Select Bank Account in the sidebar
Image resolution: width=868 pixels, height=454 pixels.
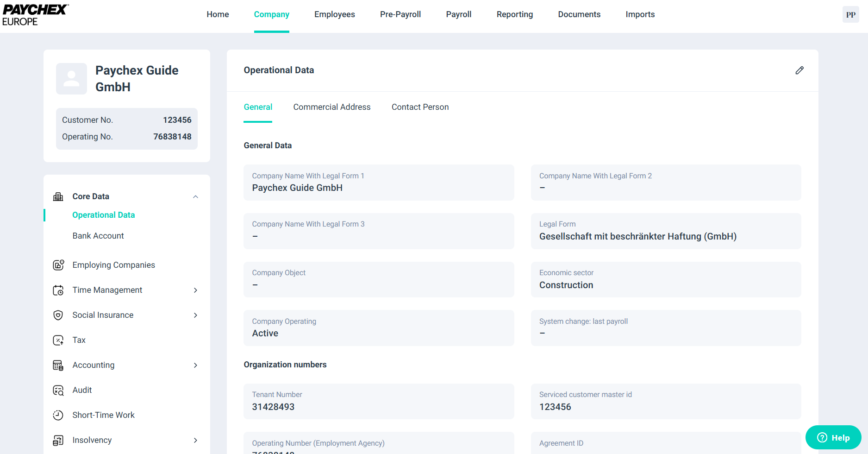(98, 236)
